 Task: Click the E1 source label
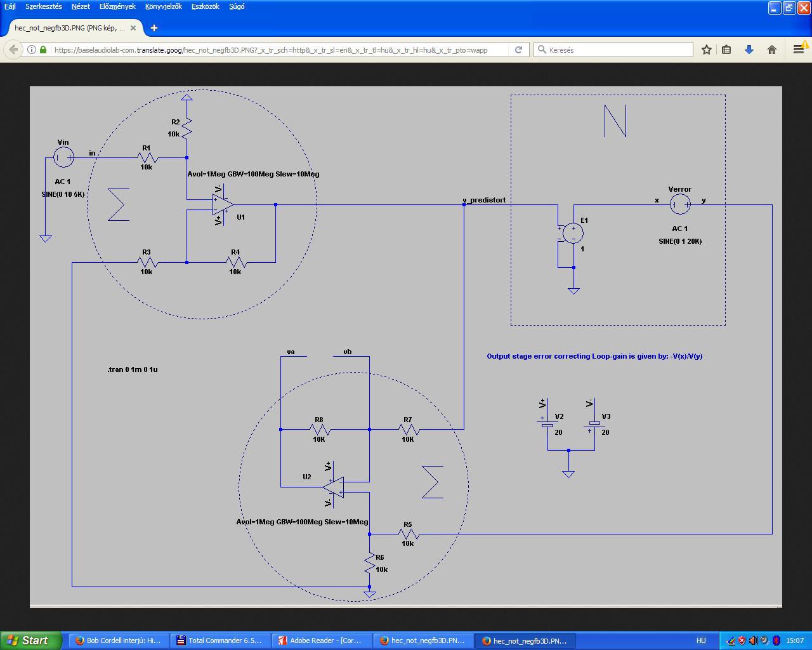584,220
